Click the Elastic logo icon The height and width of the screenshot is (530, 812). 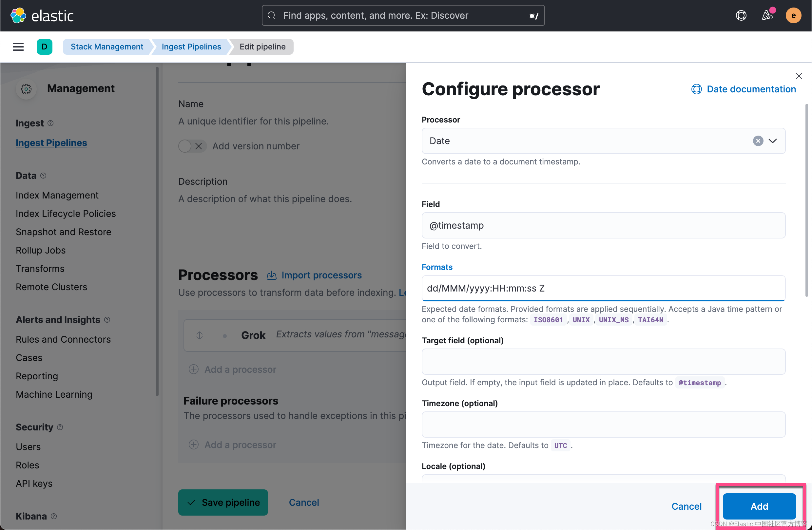[x=18, y=15]
